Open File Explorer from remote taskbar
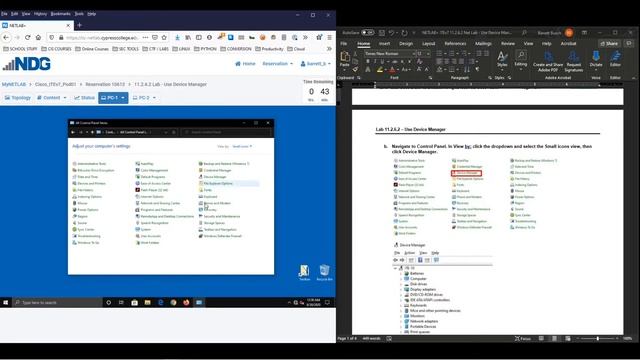Image resolution: width=640 pixels, height=360 pixels. (x=147, y=302)
